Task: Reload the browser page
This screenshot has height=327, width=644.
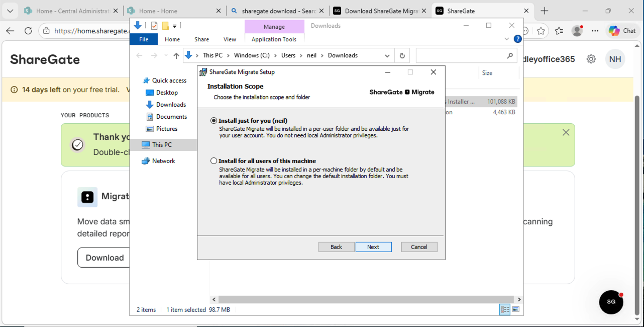Action: pos(28,31)
